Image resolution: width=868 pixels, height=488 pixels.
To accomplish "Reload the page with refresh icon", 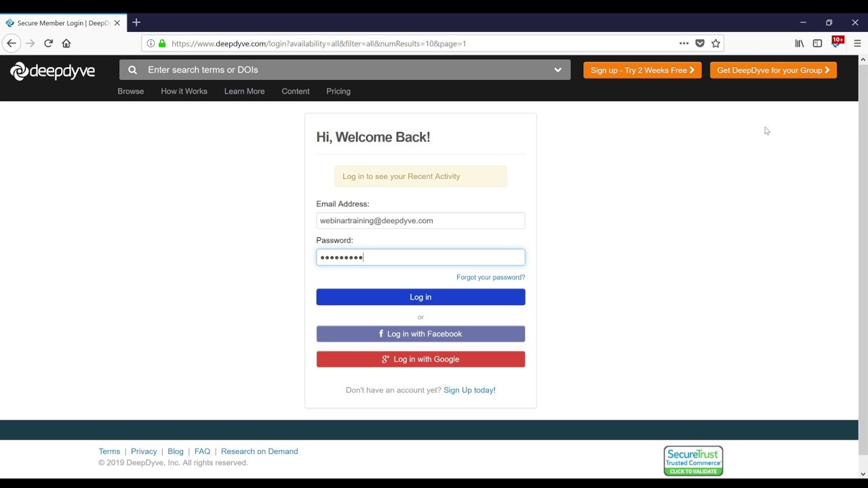I will (48, 43).
